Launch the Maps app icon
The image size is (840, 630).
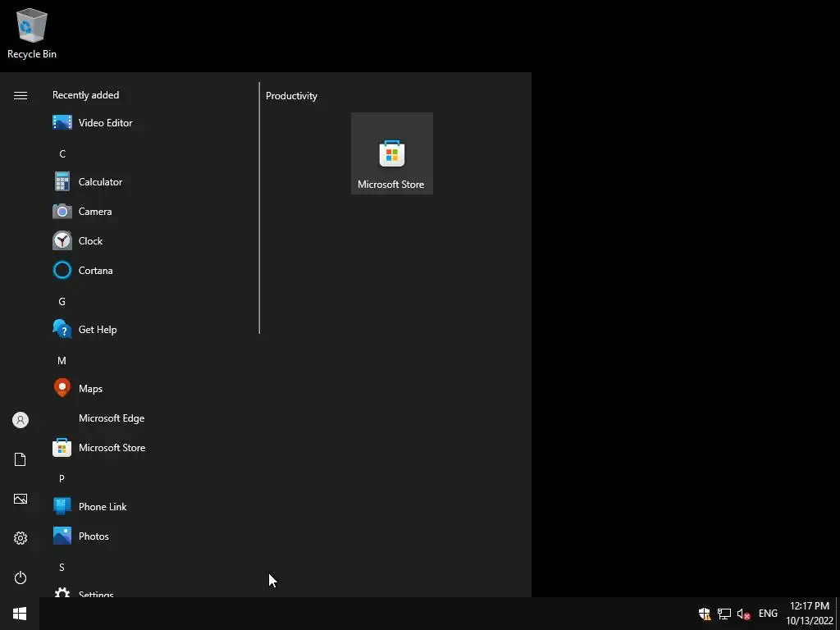click(x=62, y=388)
